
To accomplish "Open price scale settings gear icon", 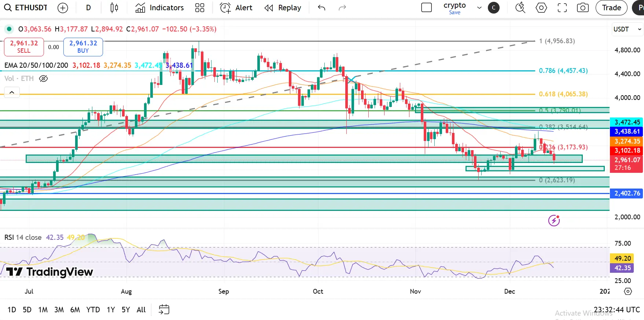I will click(x=628, y=291).
